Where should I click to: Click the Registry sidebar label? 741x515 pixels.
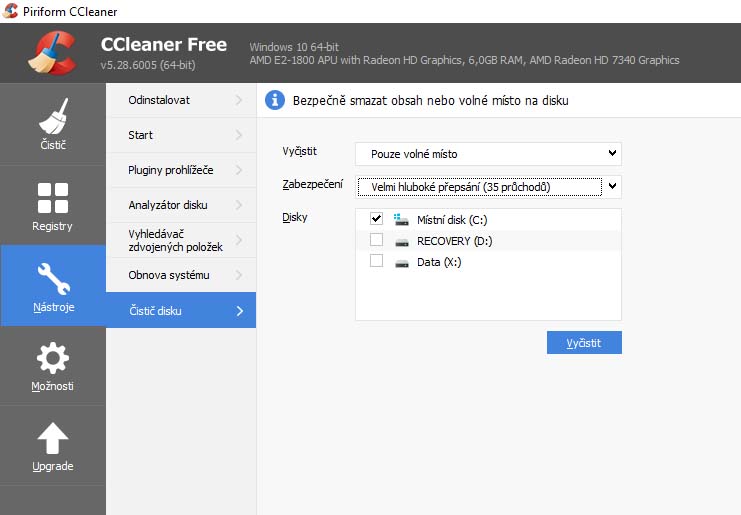(52, 226)
